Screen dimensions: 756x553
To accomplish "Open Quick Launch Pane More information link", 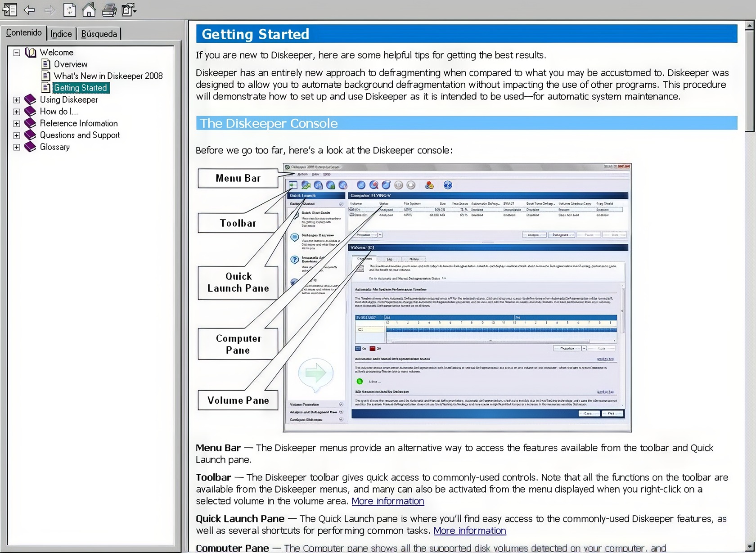I will (469, 531).
